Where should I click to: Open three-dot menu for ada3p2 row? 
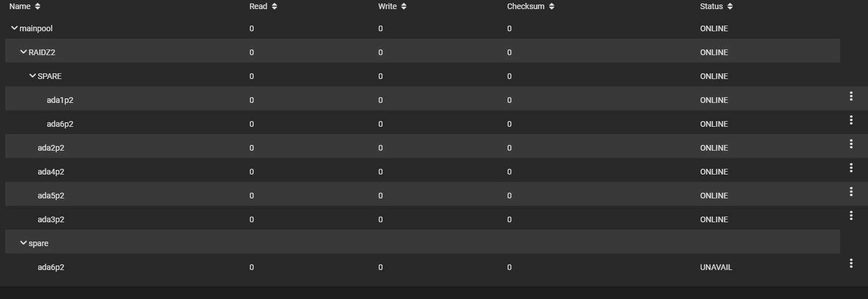pos(850,215)
